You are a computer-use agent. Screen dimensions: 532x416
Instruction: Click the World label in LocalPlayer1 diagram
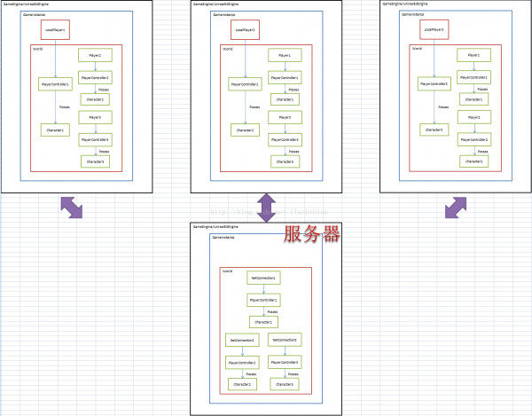(37, 49)
